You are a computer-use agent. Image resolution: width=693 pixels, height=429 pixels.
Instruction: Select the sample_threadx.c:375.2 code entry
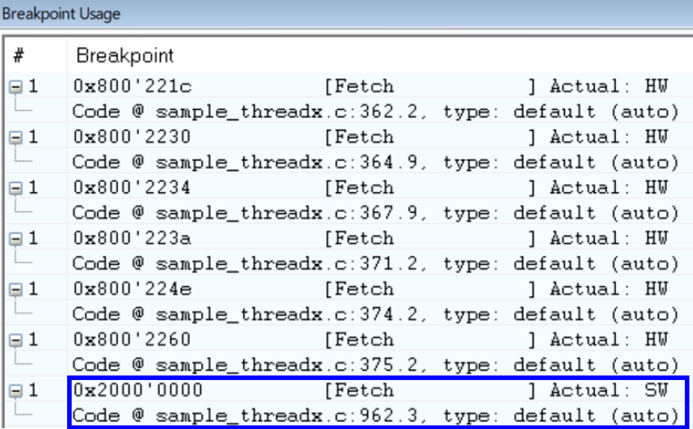[370, 364]
